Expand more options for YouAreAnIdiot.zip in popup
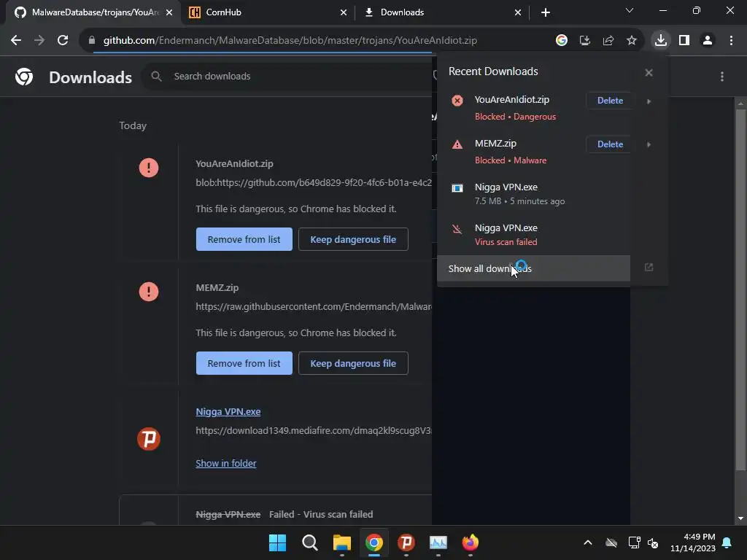 [649, 101]
